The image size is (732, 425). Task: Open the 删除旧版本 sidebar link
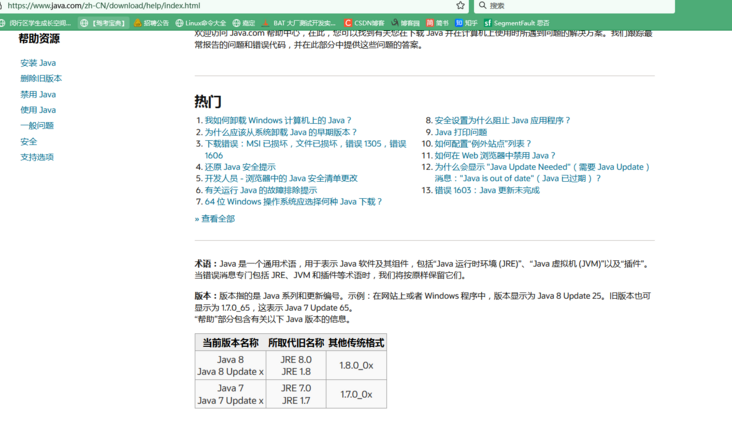pos(41,78)
